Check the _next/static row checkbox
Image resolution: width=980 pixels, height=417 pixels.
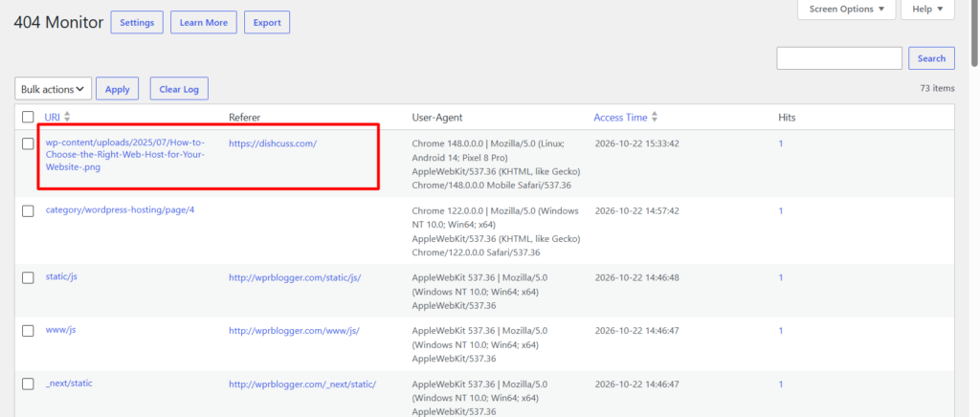click(x=28, y=384)
